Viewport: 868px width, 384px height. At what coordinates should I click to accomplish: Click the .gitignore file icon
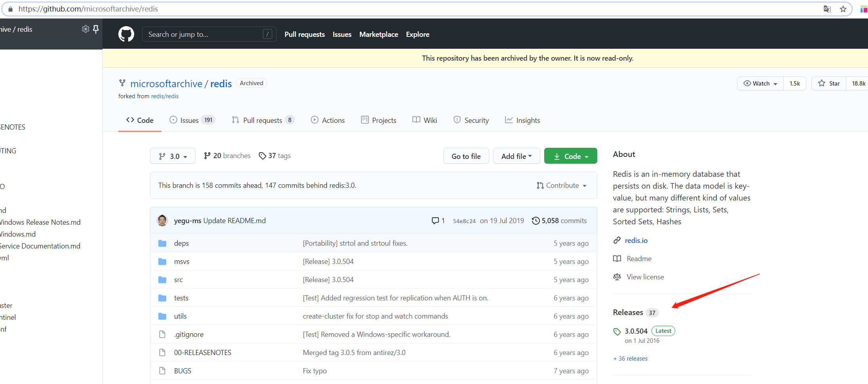tap(162, 334)
